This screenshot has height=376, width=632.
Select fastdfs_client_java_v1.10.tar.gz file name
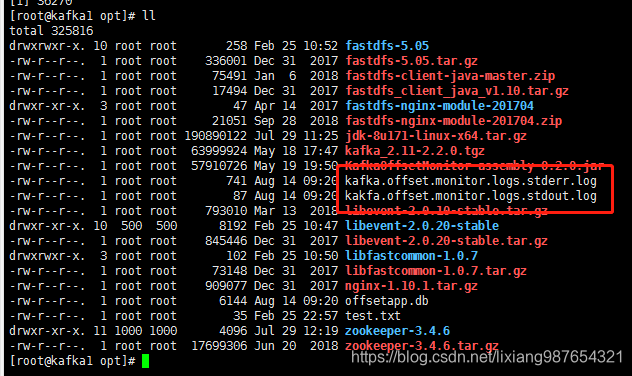457,91
